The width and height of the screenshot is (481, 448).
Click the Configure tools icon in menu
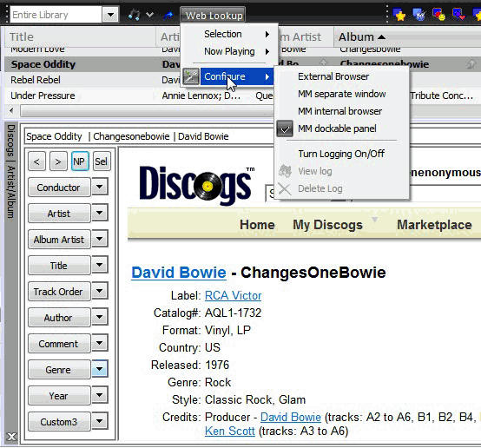click(191, 76)
